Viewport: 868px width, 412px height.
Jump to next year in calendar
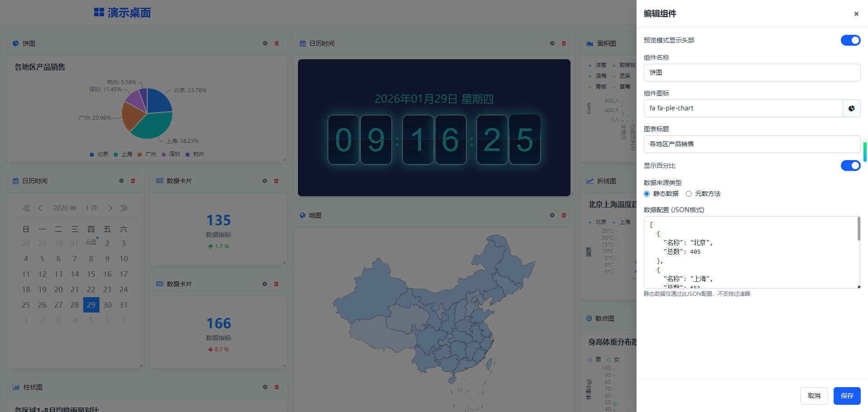[x=124, y=208]
